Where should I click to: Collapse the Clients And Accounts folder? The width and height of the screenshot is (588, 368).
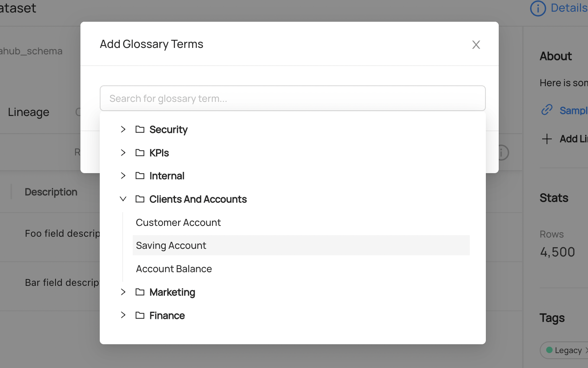123,199
